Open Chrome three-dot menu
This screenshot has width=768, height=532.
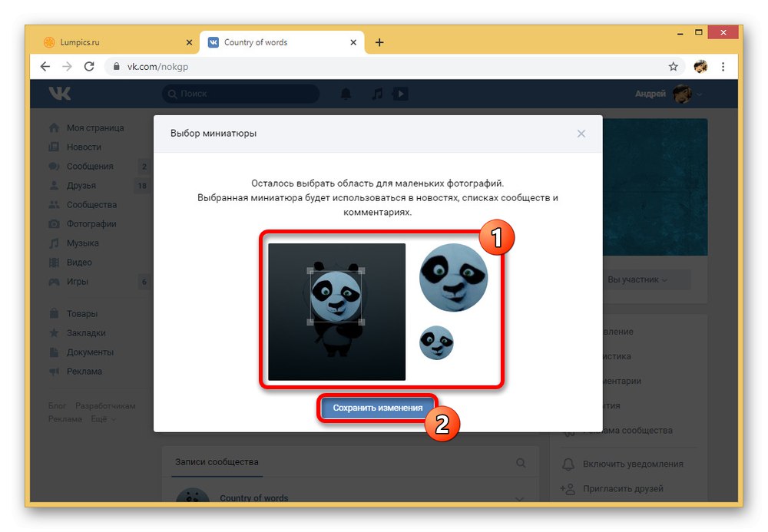pyautogui.click(x=723, y=67)
